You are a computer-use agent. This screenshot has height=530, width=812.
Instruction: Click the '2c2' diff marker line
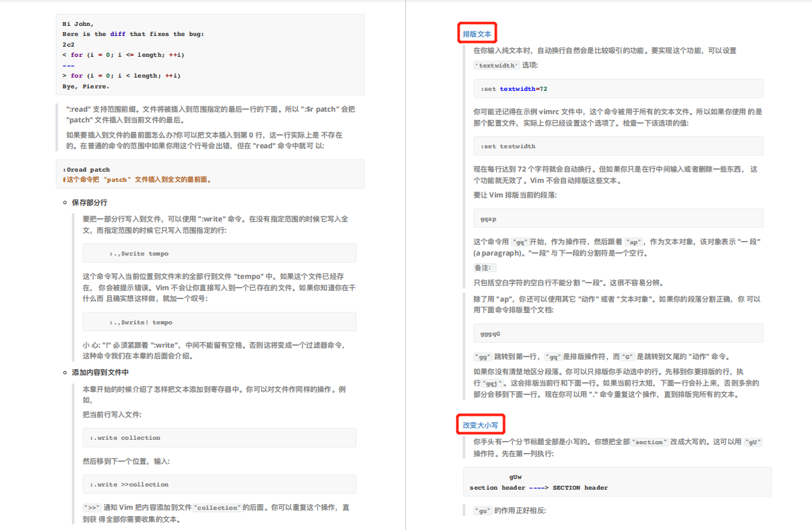click(68, 45)
